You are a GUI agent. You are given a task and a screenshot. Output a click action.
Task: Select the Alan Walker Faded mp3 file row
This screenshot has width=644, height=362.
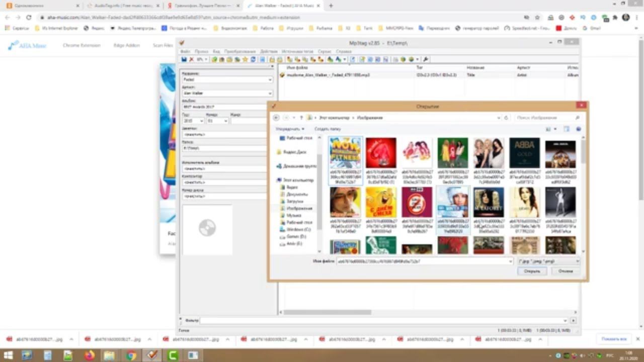coord(429,75)
